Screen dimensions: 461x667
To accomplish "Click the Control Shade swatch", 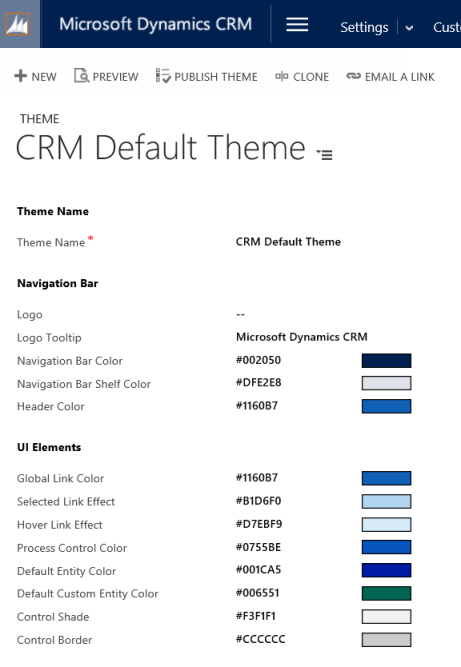I will click(386, 616).
